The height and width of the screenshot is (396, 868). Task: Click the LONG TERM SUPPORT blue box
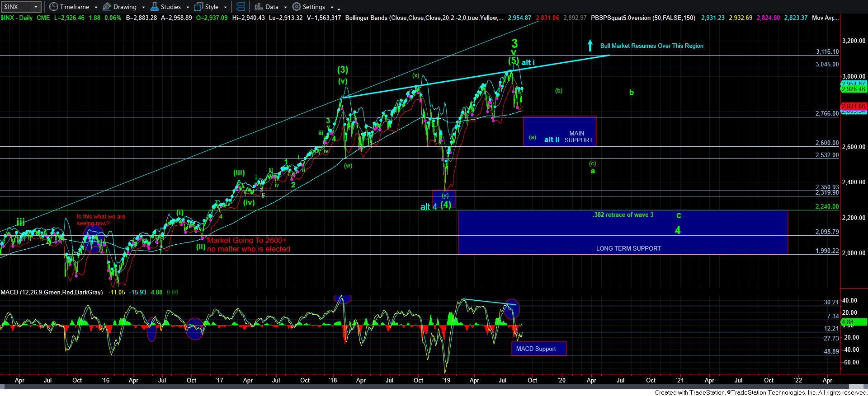tap(623, 233)
